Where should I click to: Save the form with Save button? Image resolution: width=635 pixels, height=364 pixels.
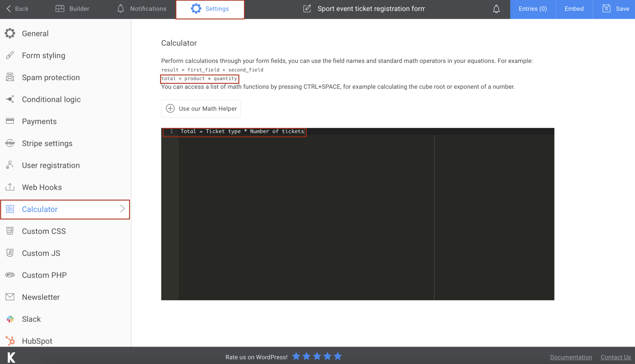[615, 9]
